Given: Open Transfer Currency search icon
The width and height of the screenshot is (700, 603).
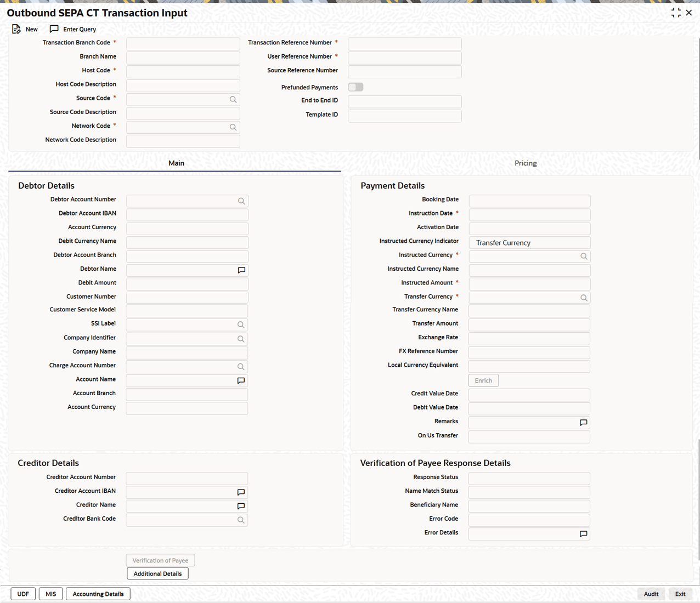Looking at the screenshot, I should click(584, 298).
